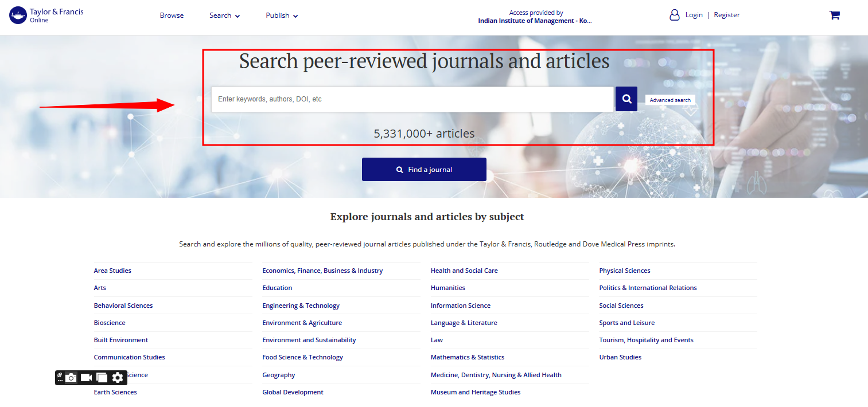Viewport: 868px width, 407px height.
Task: Open the Behavioral Sciences subject link
Action: point(123,306)
